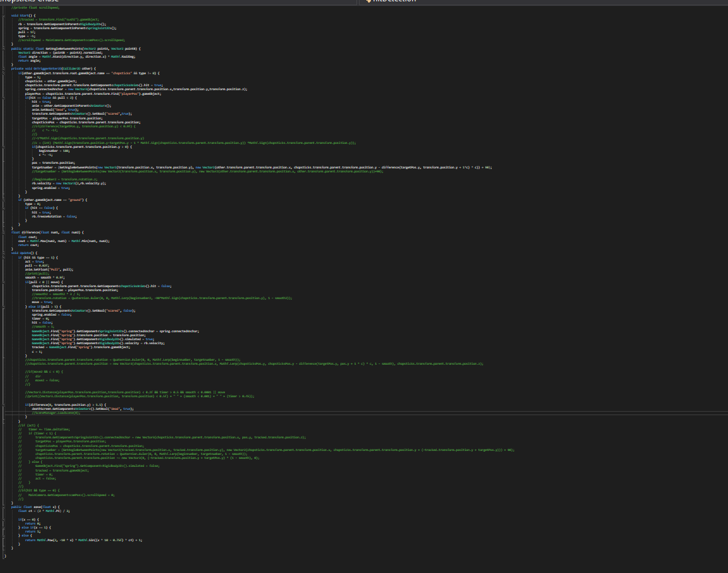Viewport: 728px width, 573px height.
Task: Click the "return angle;" statement
Action: pos(30,61)
